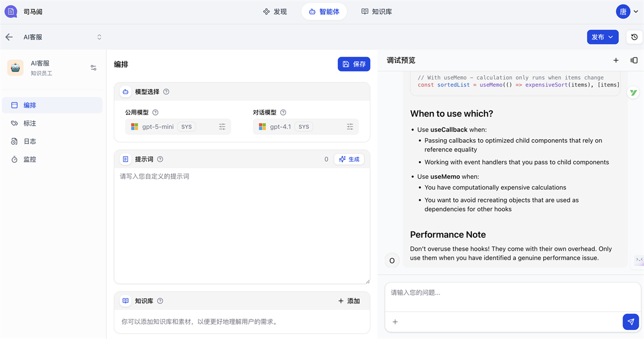
Task: Switch to the 知识库 top tab
Action: (376, 11)
